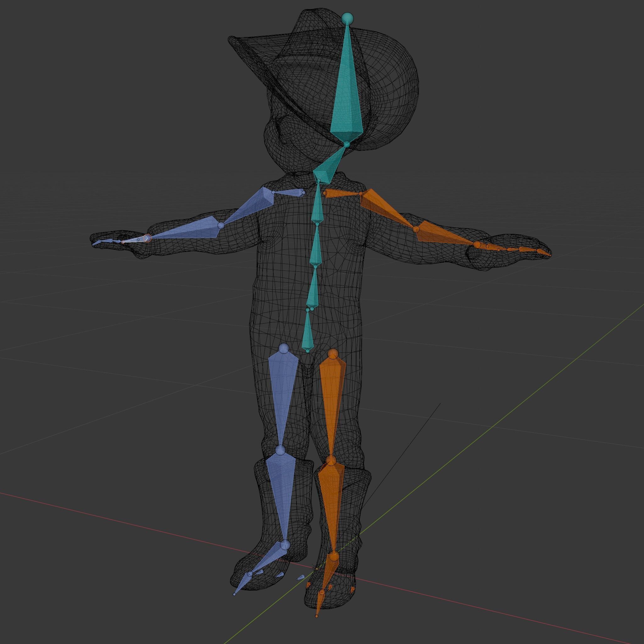Select the topmost teal spine bone at chest
This screenshot has height=644, width=644.
(318, 203)
